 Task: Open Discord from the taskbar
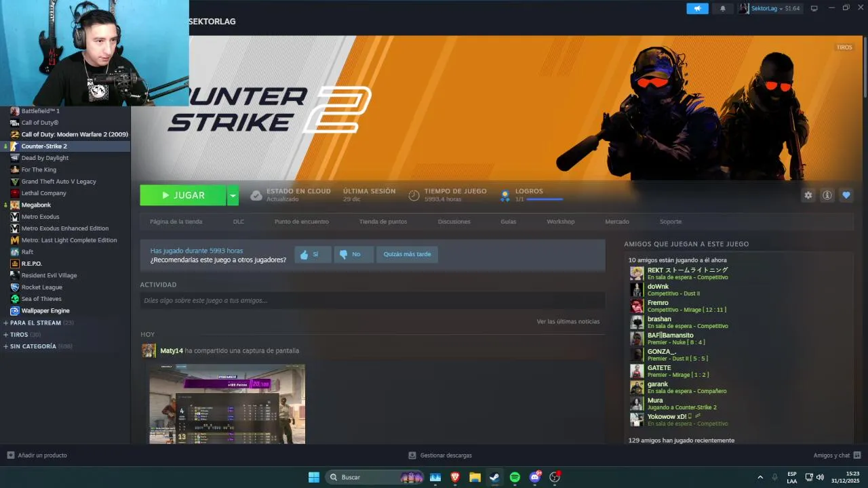pos(535,477)
